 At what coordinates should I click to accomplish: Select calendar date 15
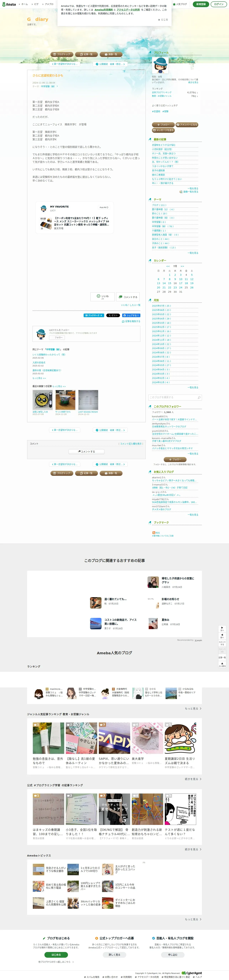point(170,283)
